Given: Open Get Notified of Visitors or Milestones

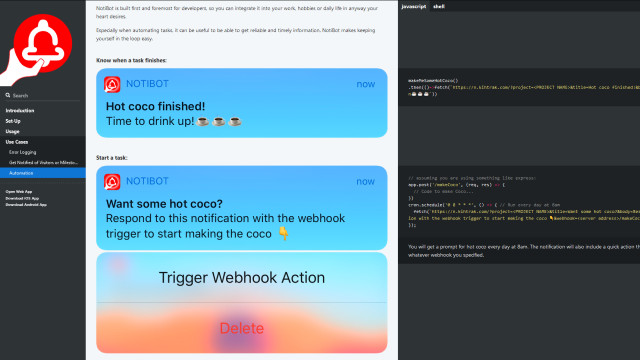Looking at the screenshot, I should (x=43, y=162).
